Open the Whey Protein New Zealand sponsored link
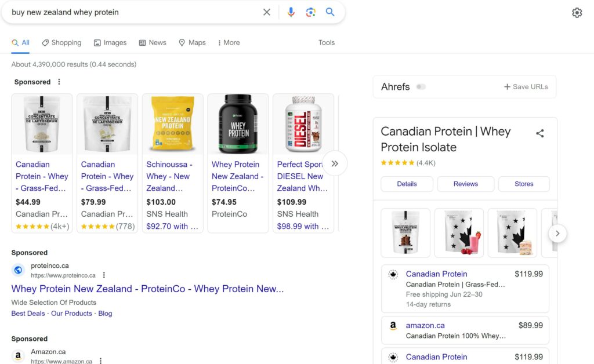The image size is (594, 364). point(147,289)
